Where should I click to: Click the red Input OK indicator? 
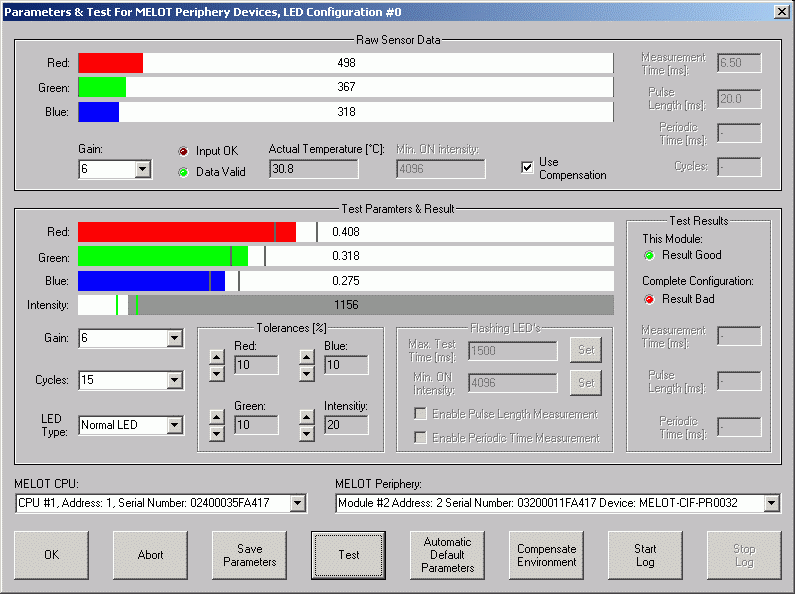[183, 151]
